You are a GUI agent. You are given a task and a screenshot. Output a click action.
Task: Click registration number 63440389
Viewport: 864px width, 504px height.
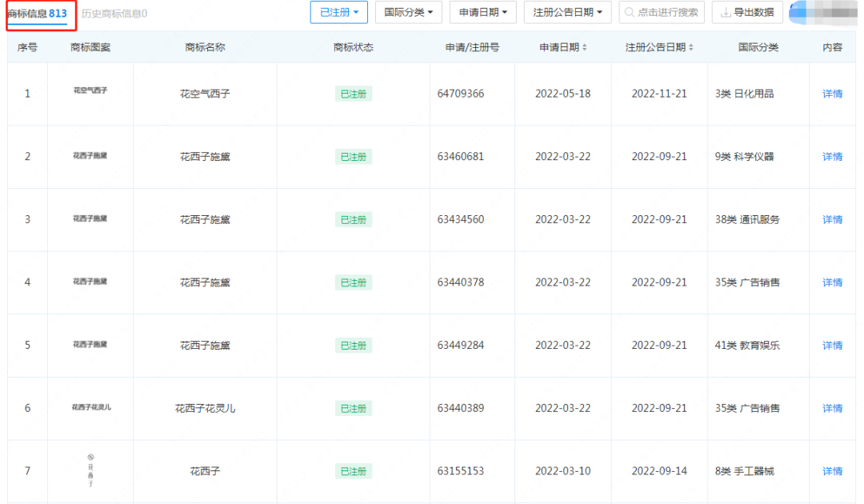pos(461,408)
